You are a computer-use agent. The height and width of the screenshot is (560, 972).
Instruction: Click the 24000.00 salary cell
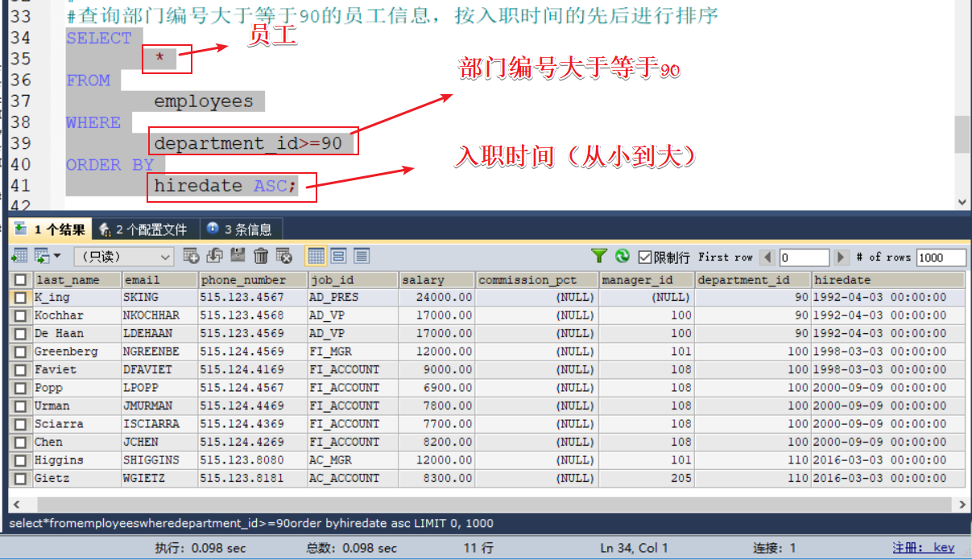coord(436,298)
